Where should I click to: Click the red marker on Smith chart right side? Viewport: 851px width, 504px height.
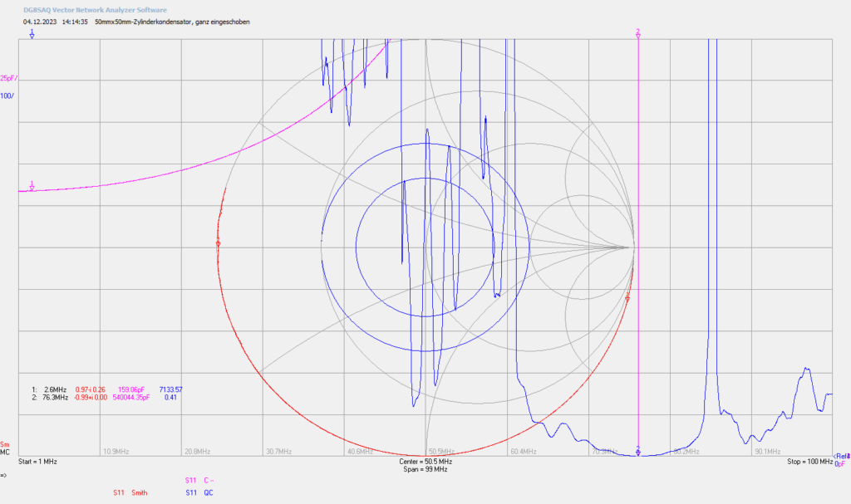628,296
